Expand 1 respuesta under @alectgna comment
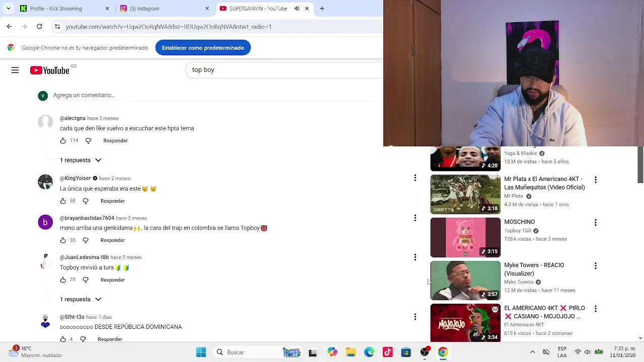 pos(80,160)
